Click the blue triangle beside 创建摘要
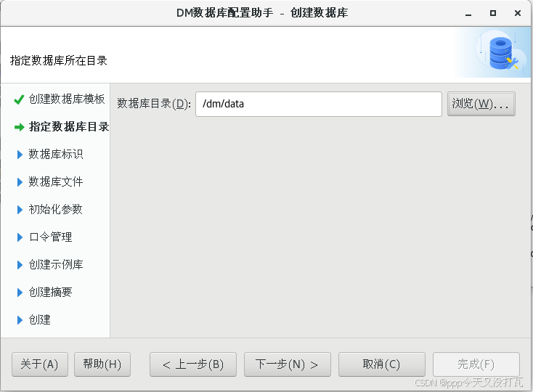This screenshot has height=392, width=533. [x=20, y=292]
